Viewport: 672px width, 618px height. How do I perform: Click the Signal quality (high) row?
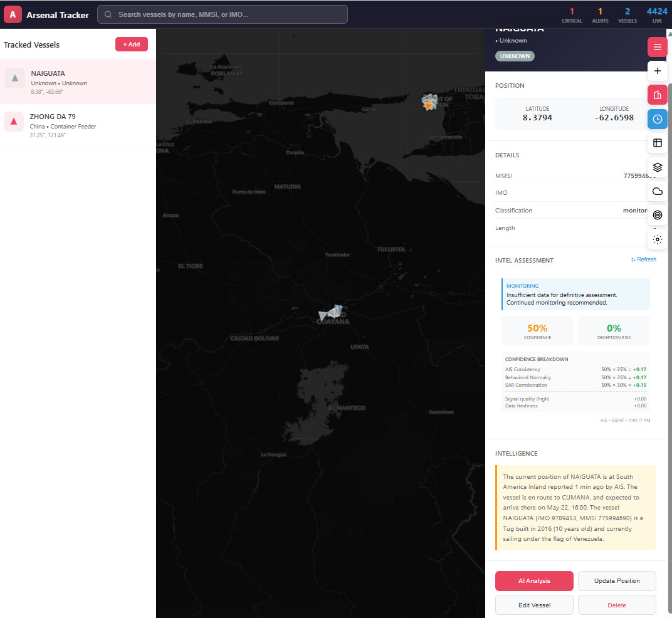coord(575,399)
